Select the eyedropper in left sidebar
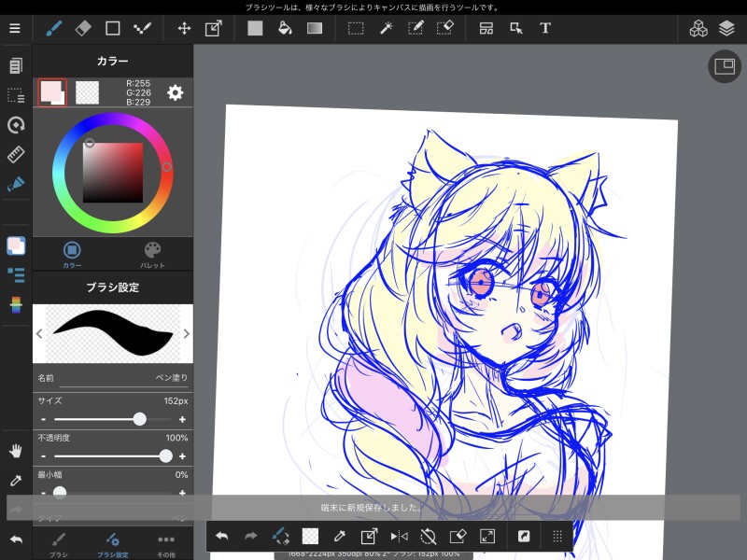This screenshot has height=560, width=747. point(16,481)
